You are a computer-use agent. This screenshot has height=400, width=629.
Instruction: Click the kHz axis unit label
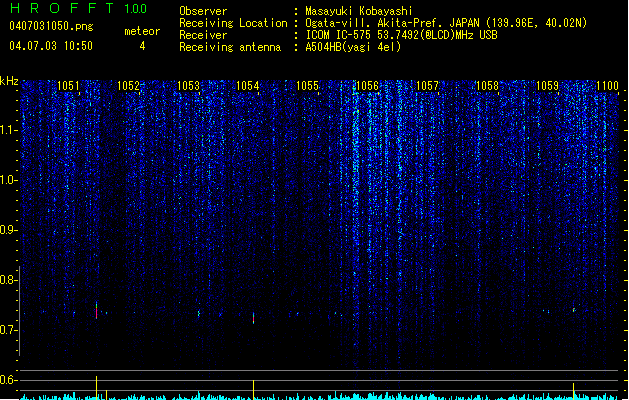point(9,81)
